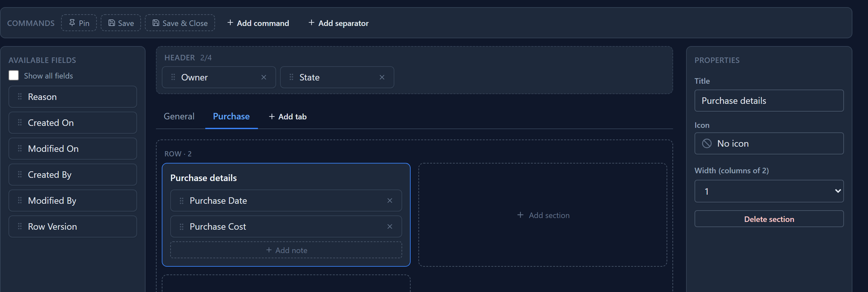Viewport: 868px width, 292px height.
Task: Remove the Purchase Cost field
Action: [x=390, y=226]
